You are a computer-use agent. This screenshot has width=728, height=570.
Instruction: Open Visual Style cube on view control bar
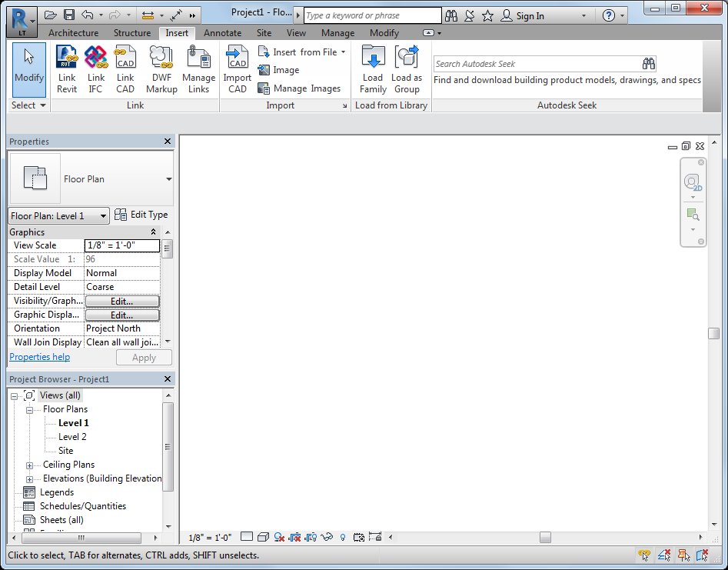(263, 537)
